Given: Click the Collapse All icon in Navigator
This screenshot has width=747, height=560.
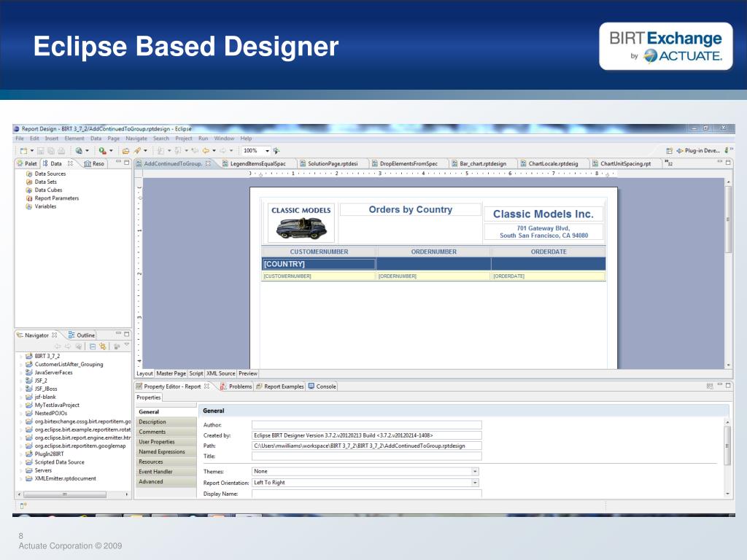Looking at the screenshot, I should click(93, 346).
